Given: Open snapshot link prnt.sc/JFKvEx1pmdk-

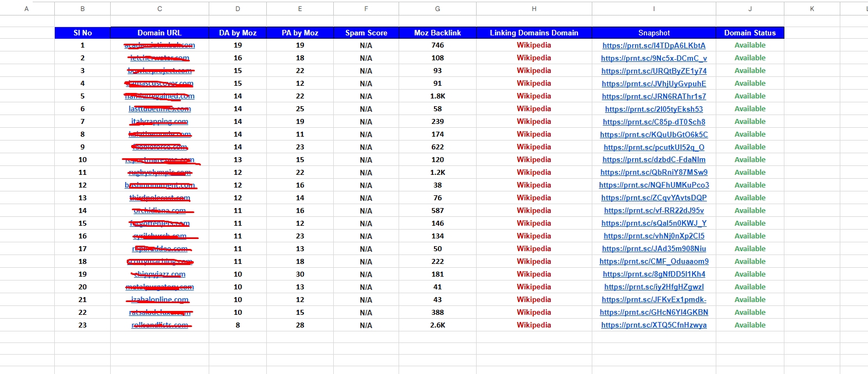Looking at the screenshot, I should click(654, 299).
